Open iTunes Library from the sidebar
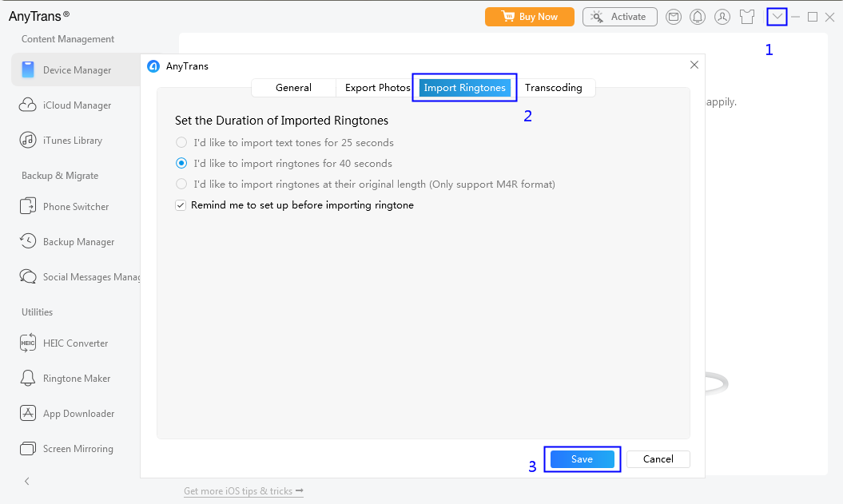The height and width of the screenshot is (504, 843). pyautogui.click(x=61, y=141)
